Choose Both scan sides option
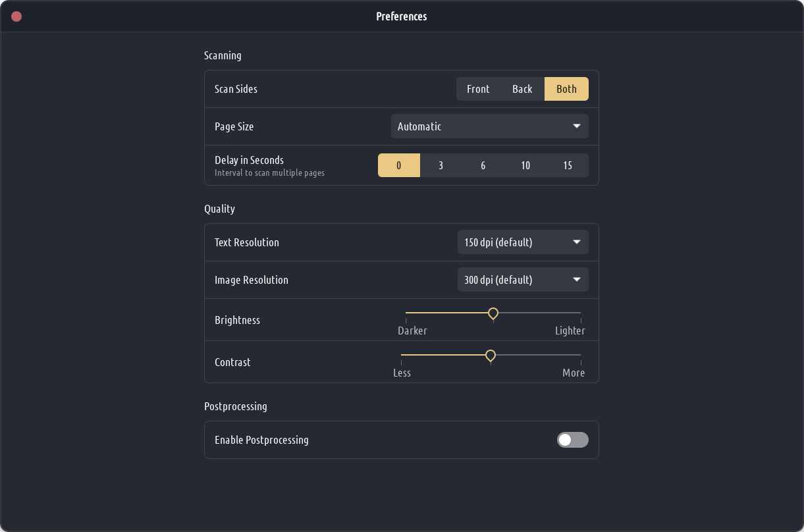804x532 pixels. click(566, 89)
